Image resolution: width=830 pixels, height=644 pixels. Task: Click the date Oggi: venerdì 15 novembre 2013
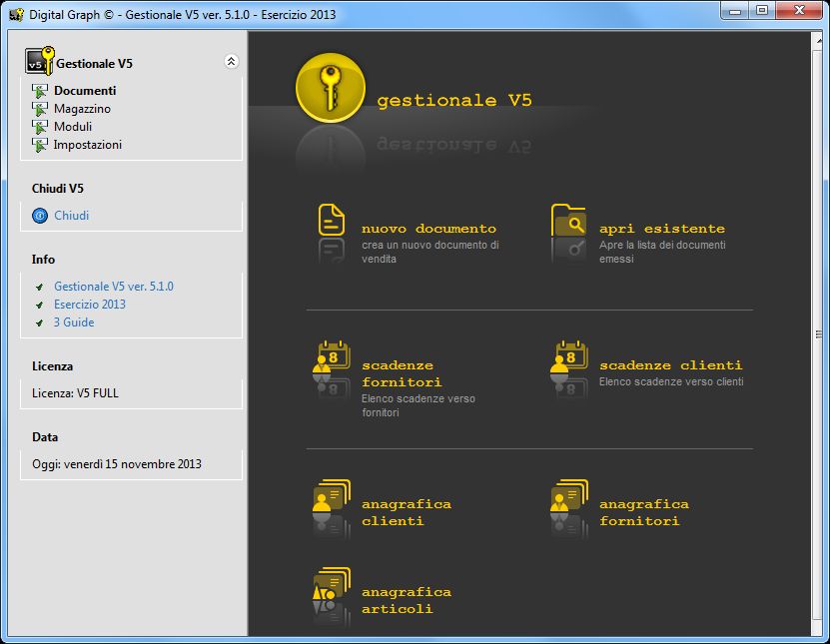point(117,464)
